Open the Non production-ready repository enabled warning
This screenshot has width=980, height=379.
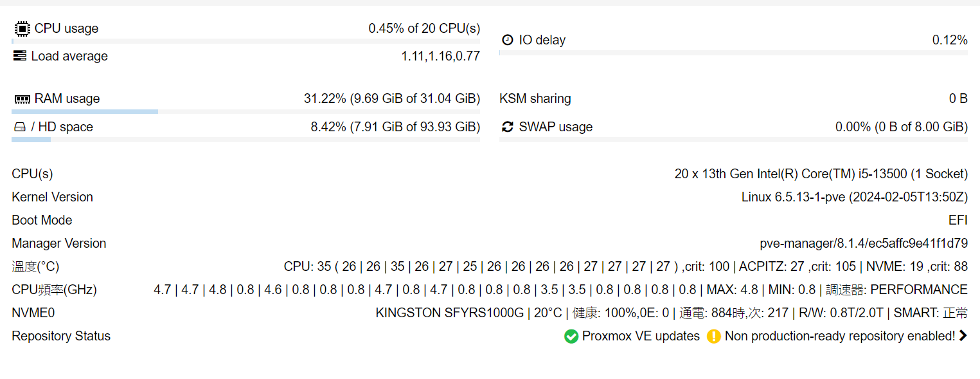[840, 336]
